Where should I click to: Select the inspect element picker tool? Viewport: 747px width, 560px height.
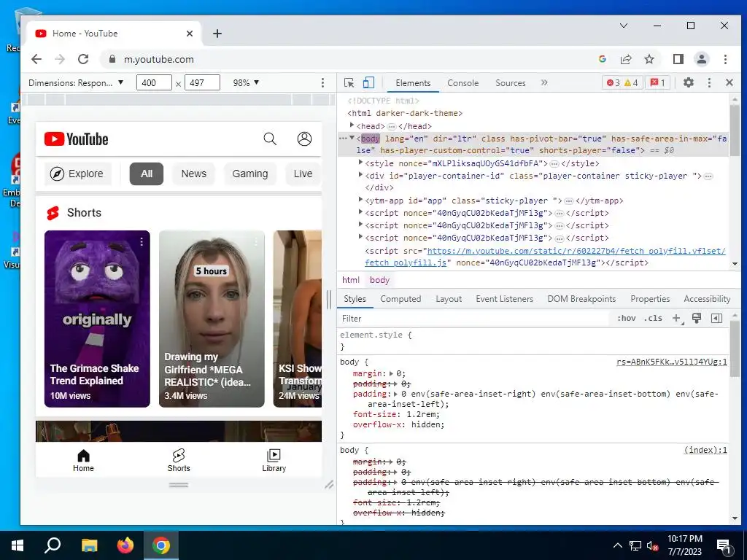349,83
